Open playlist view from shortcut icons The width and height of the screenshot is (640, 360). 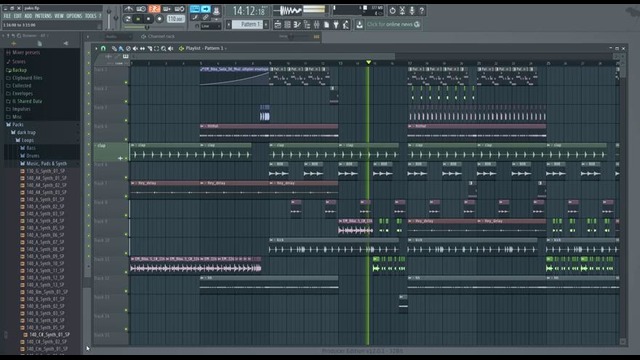pos(278,25)
